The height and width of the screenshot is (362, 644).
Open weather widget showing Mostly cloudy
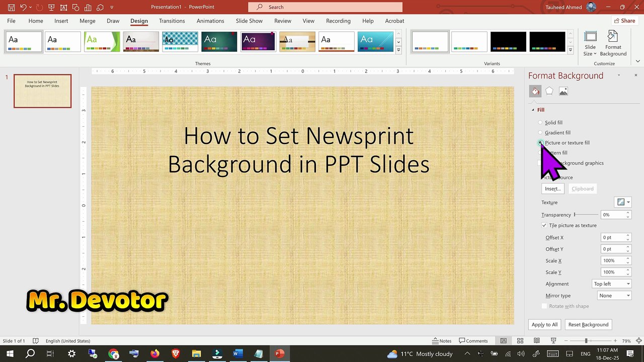pyautogui.click(x=420, y=353)
